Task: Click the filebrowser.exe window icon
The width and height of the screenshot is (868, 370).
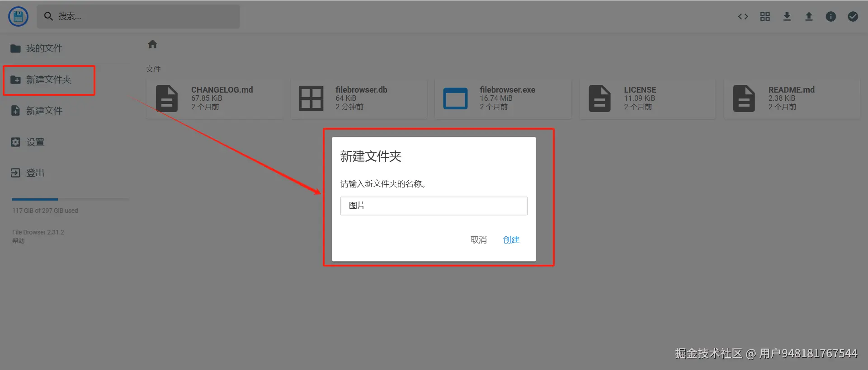Action: 455,98
